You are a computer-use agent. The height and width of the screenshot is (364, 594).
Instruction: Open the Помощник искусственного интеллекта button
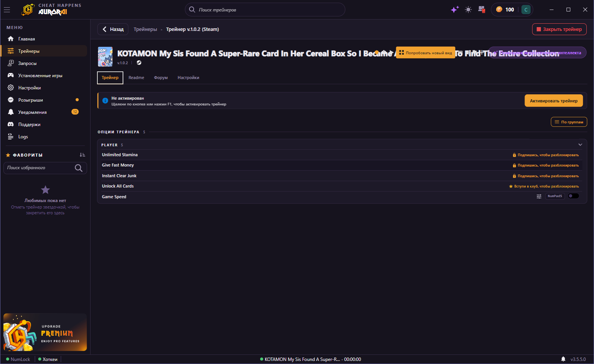click(x=537, y=53)
